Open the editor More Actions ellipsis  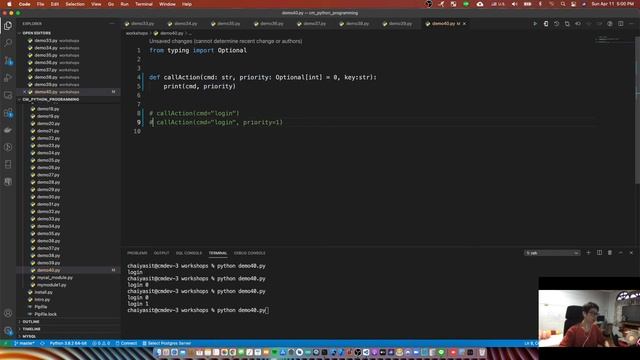[631, 24]
